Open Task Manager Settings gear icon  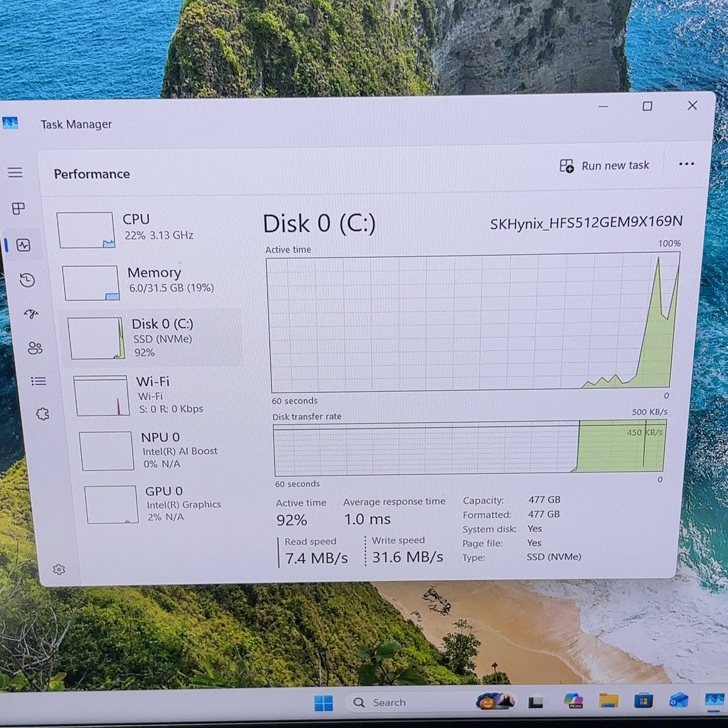59,570
